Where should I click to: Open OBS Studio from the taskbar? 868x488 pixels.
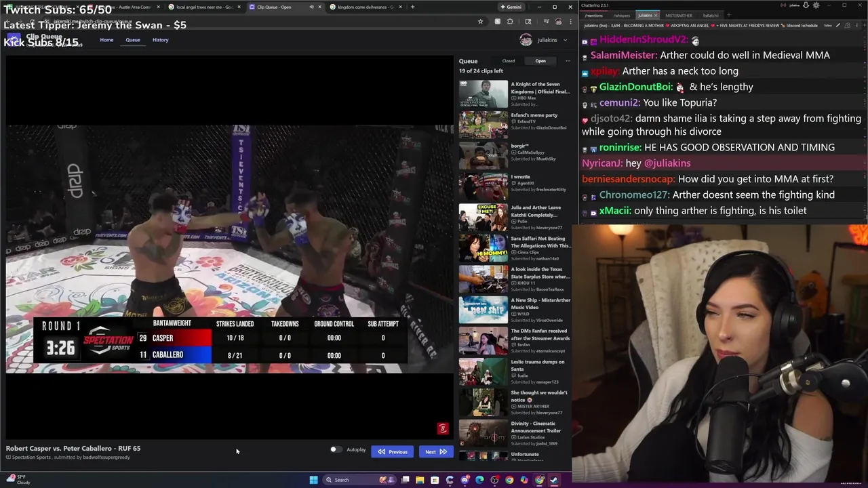click(x=494, y=480)
